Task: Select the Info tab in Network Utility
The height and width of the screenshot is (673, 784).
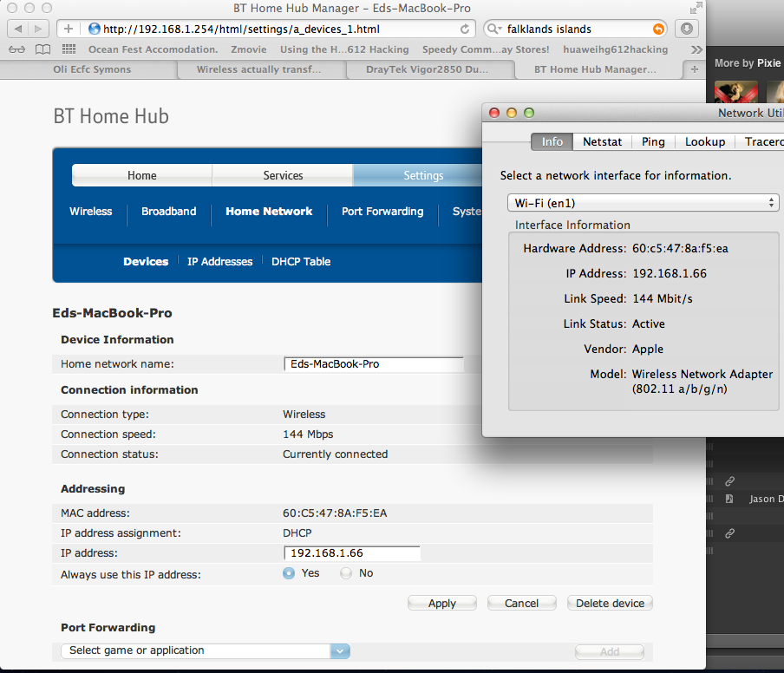Action: tap(552, 141)
